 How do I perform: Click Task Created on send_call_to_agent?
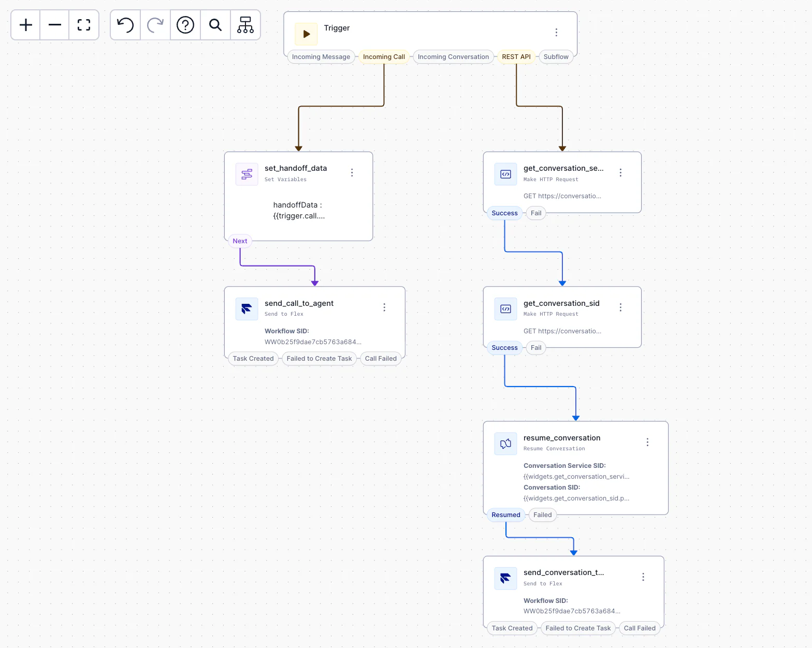point(253,359)
